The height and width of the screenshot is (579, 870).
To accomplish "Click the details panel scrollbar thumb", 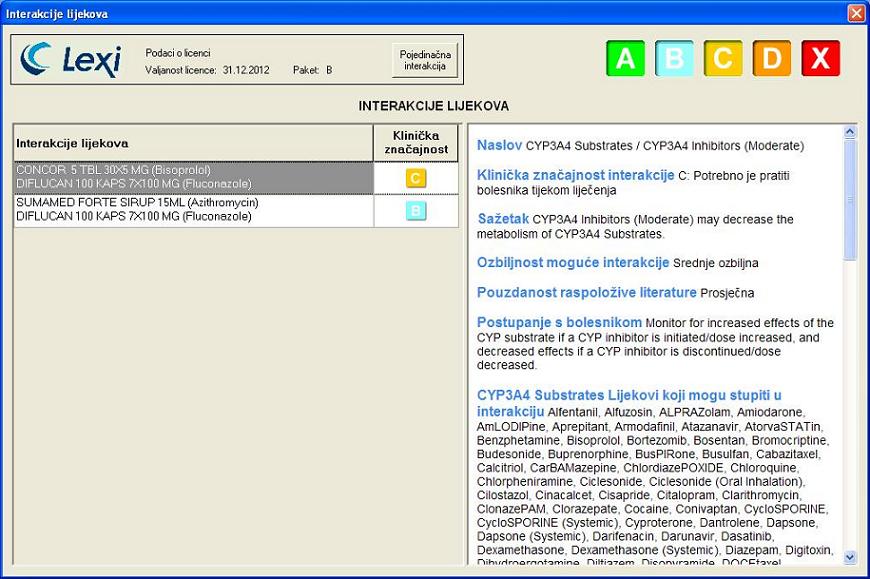I will [x=849, y=200].
